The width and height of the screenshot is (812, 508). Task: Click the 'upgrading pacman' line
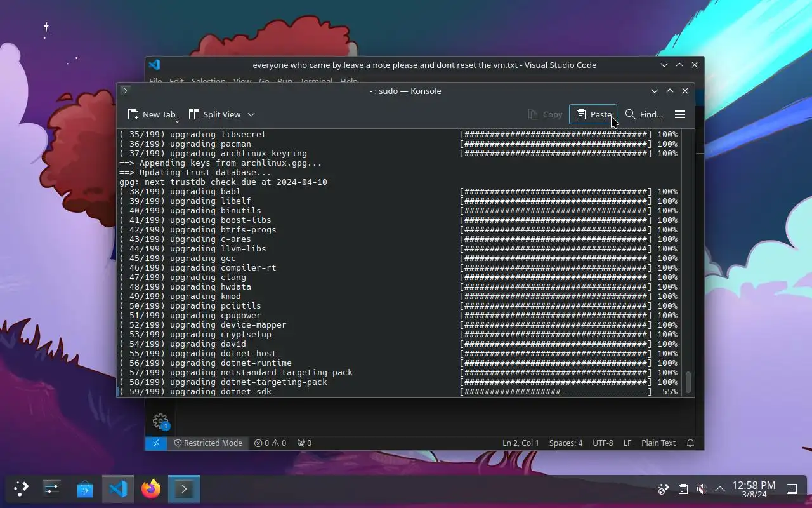point(185,144)
